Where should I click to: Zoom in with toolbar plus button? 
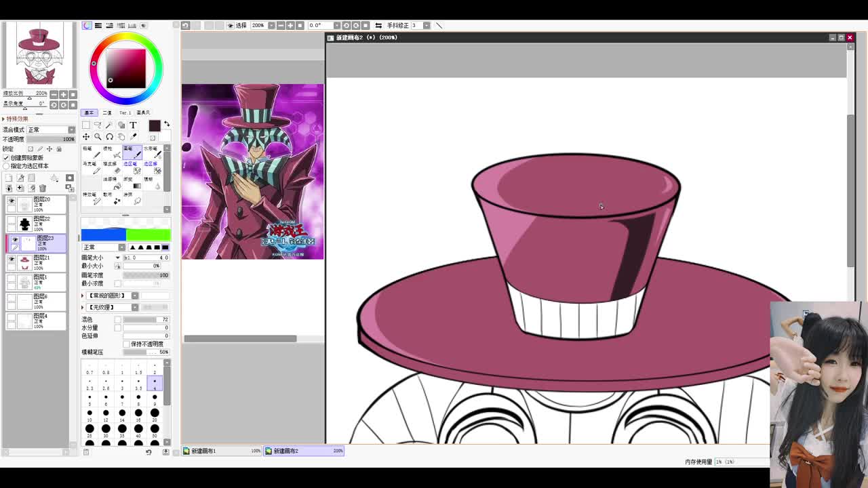point(290,25)
